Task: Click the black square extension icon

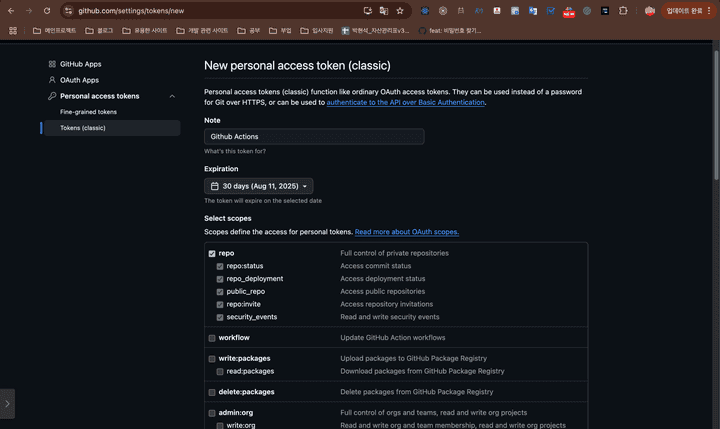Action: pos(605,11)
